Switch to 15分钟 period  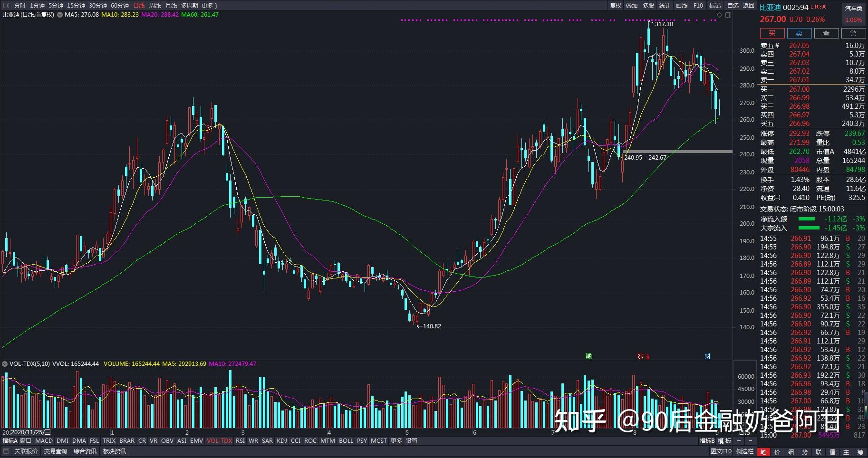click(76, 5)
